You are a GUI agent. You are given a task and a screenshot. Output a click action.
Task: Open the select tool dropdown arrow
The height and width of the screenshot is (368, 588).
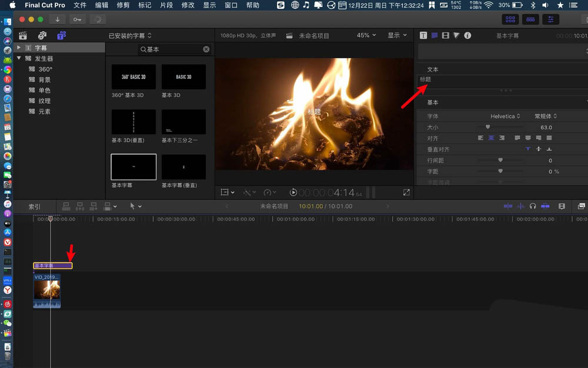(x=140, y=206)
